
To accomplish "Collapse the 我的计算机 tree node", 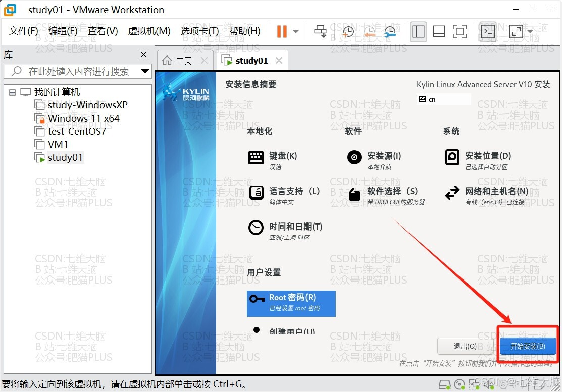I will click(x=12, y=92).
